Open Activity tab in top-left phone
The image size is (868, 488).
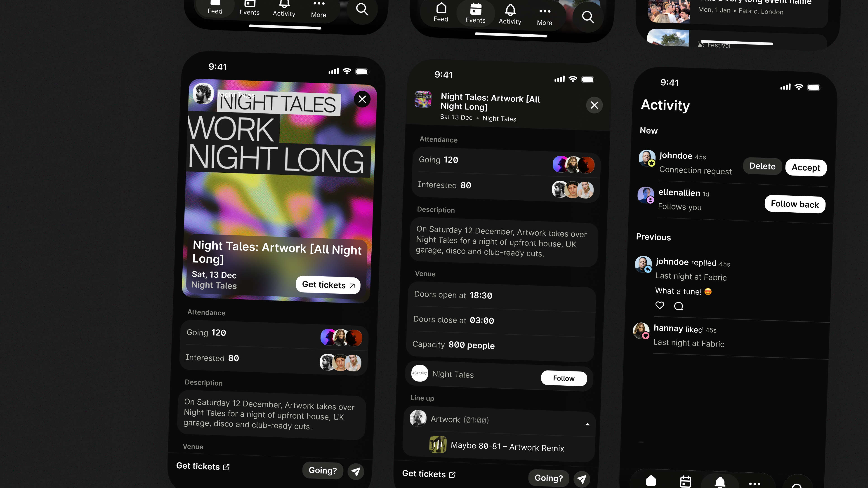[x=284, y=9]
